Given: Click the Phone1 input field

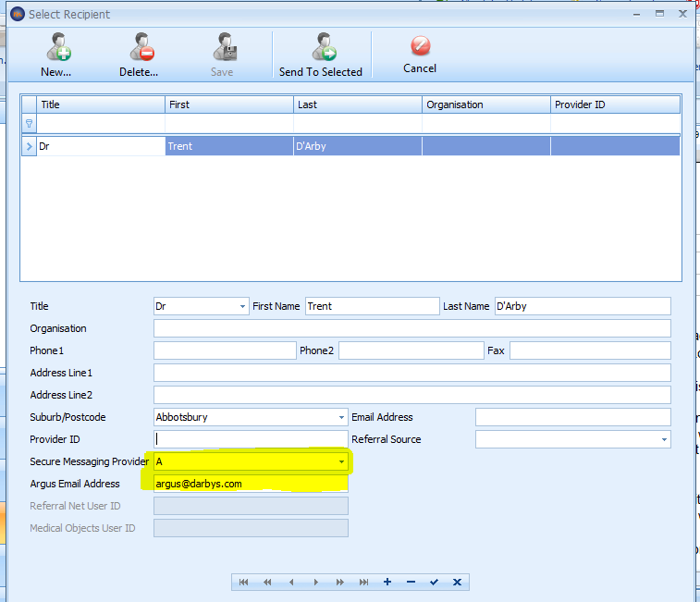Looking at the screenshot, I should coord(225,350).
